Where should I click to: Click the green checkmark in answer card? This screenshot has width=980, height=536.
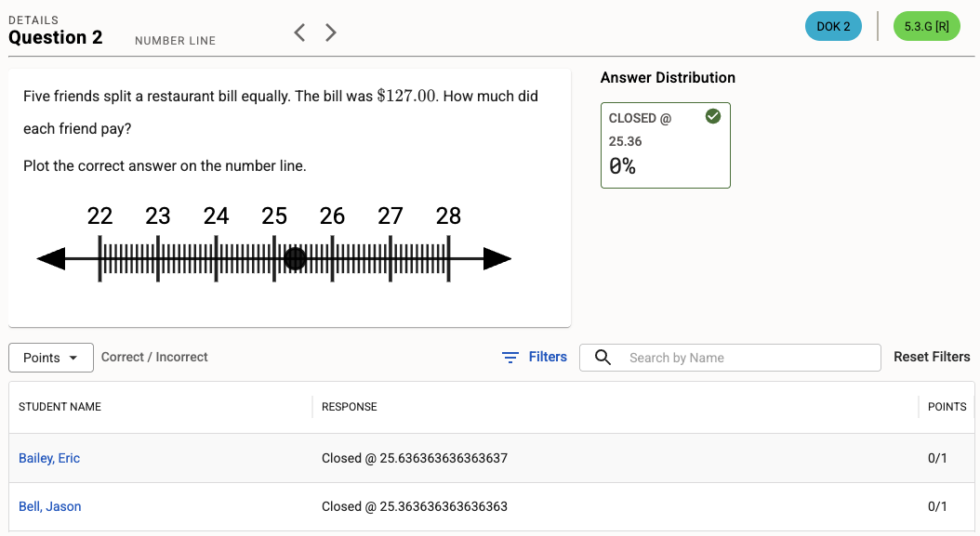coord(712,116)
